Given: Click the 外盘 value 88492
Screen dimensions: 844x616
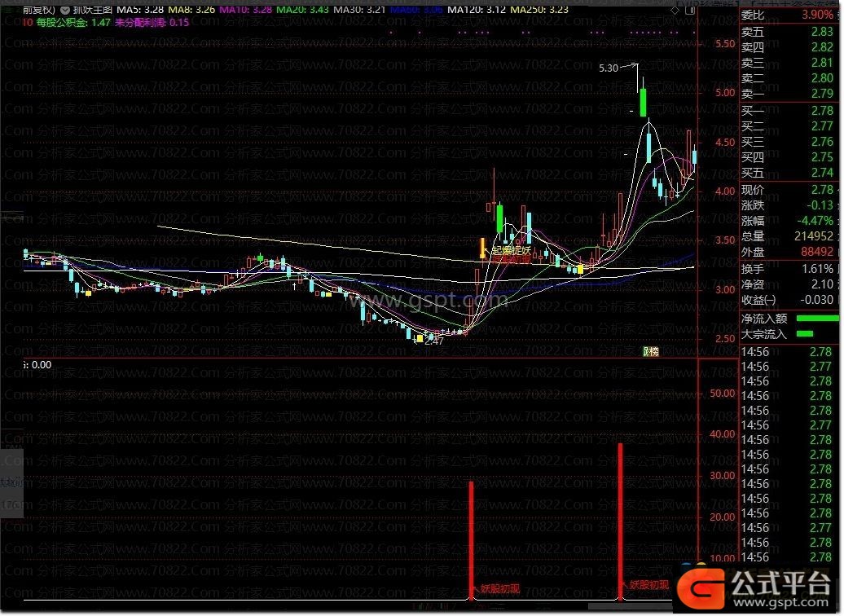Looking at the screenshot, I should (817, 252).
